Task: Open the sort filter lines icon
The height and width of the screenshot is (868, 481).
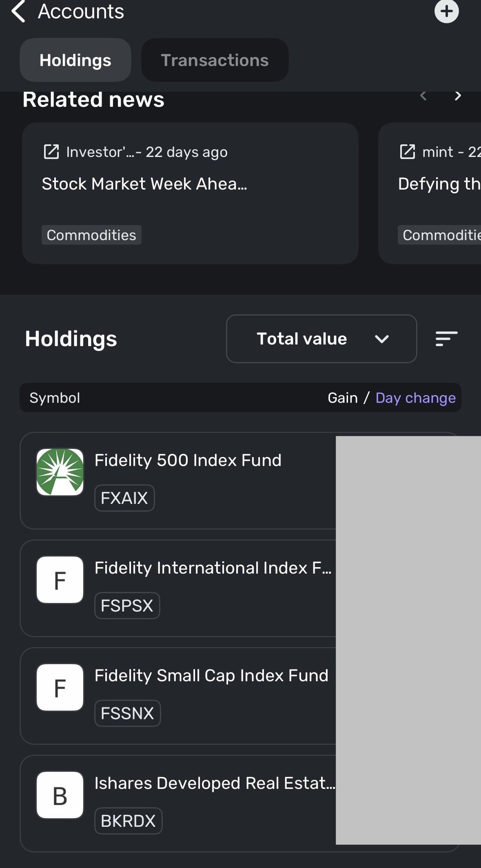Action: point(446,339)
